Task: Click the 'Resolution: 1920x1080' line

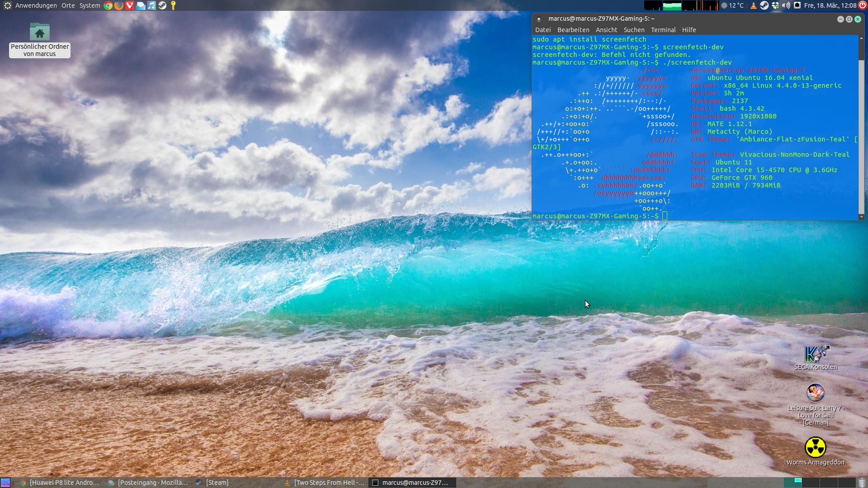Action: tap(734, 116)
